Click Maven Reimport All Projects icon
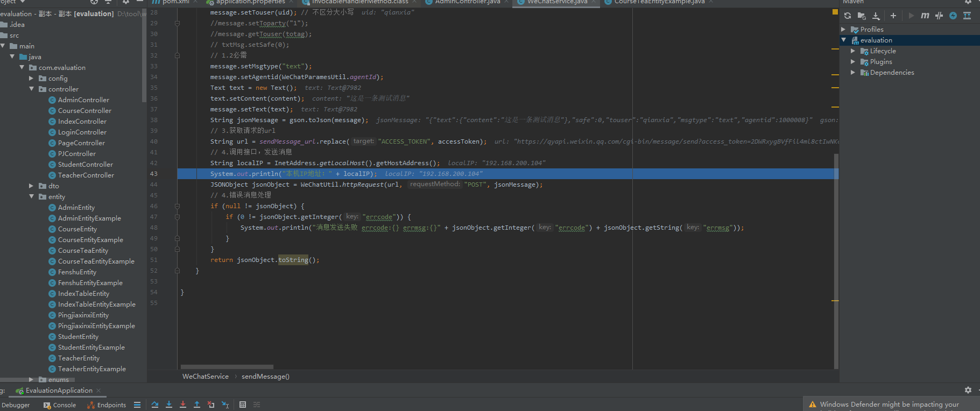Image resolution: width=980 pixels, height=411 pixels. click(848, 16)
